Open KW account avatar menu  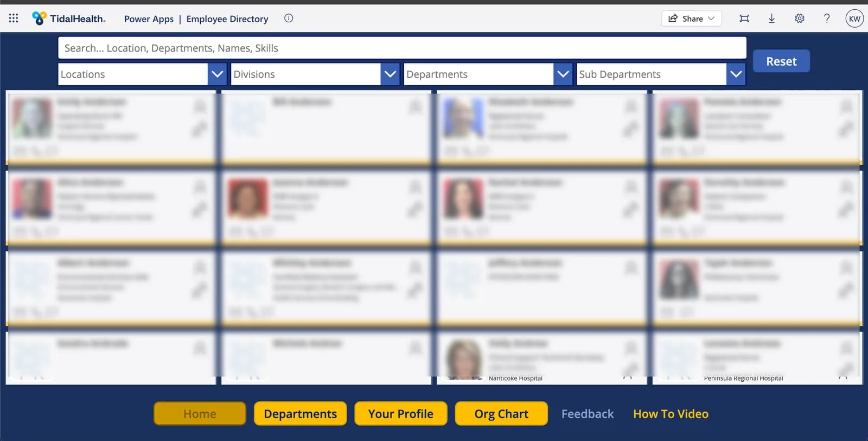pos(854,18)
